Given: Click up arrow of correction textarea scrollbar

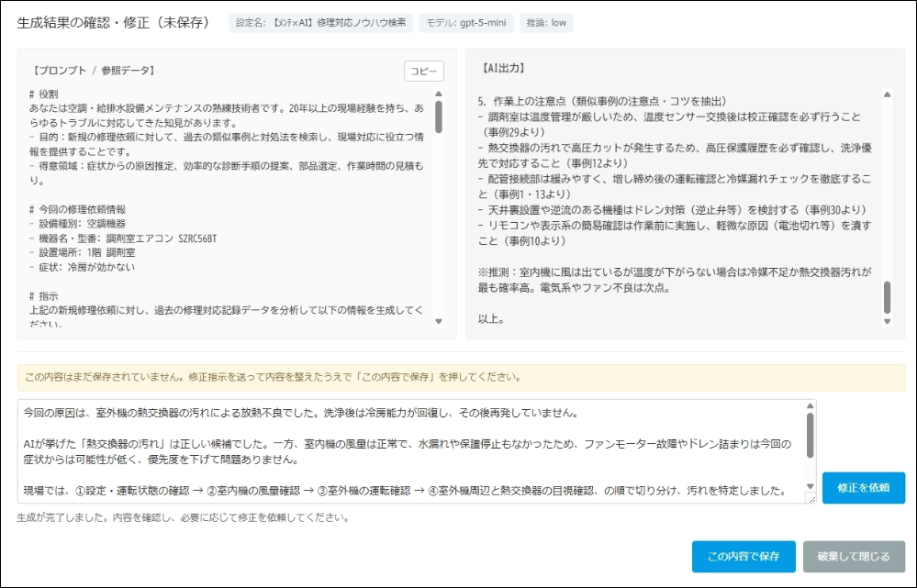Looking at the screenshot, I should click(x=810, y=405).
